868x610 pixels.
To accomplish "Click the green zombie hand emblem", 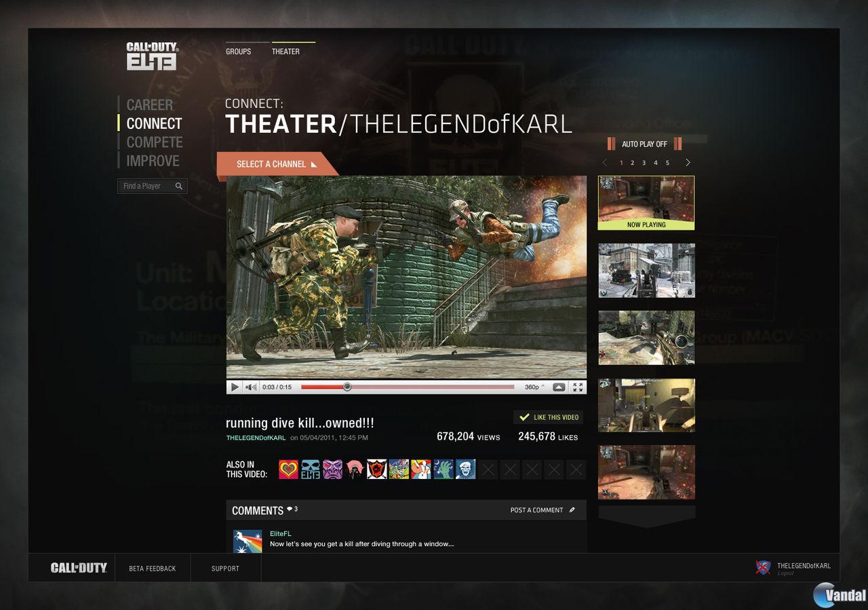I will tap(443, 469).
